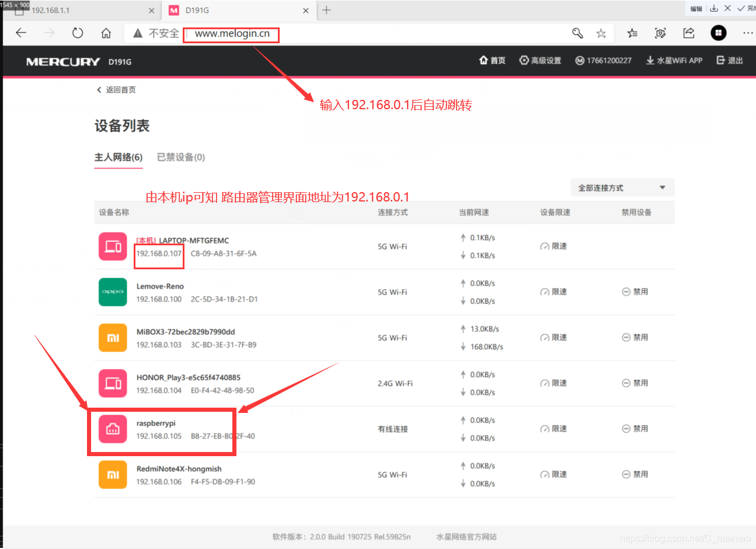Click 设备名称 column header
This screenshot has width=756, height=549.
pyautogui.click(x=114, y=212)
